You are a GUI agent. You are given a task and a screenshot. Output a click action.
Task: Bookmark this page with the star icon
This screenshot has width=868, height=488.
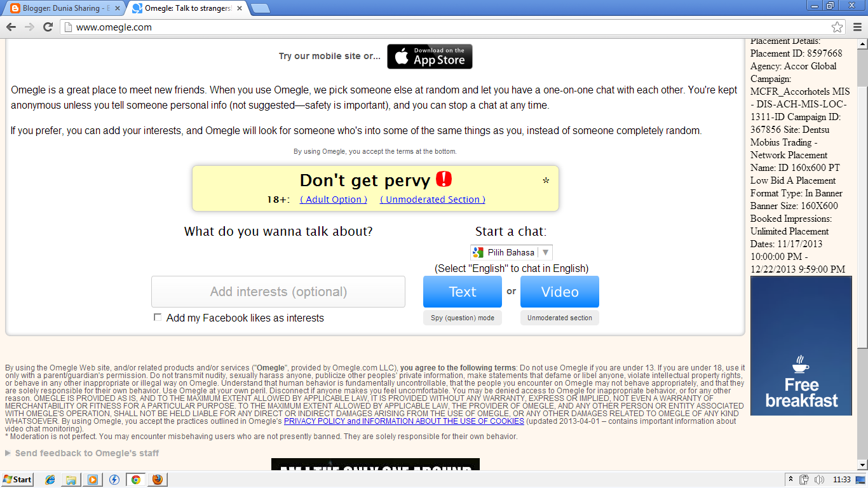click(x=837, y=27)
